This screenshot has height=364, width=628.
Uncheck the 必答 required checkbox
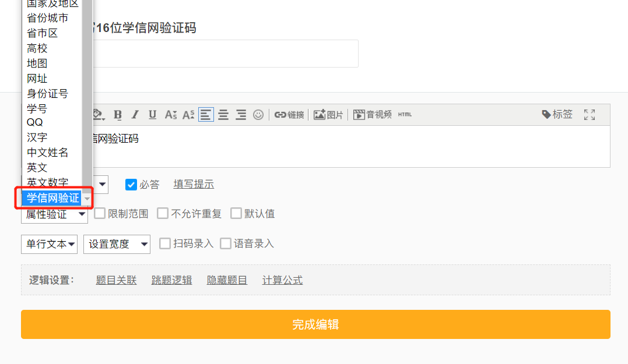coord(131,185)
